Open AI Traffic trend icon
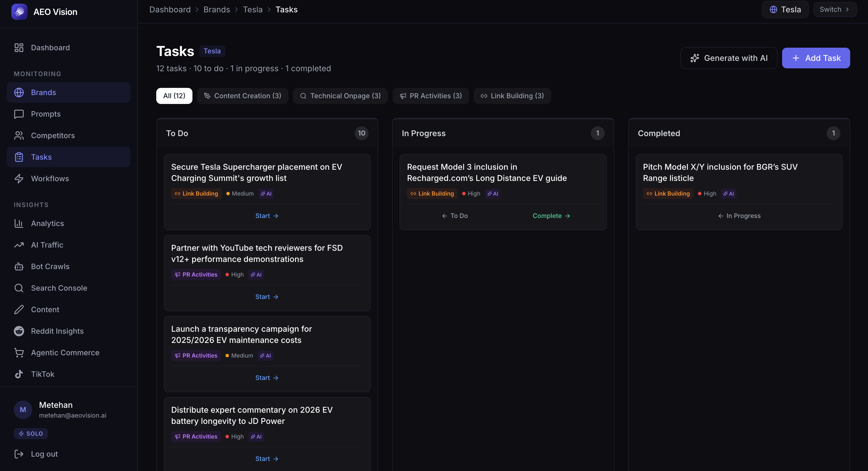Image resolution: width=868 pixels, height=471 pixels. (x=19, y=245)
